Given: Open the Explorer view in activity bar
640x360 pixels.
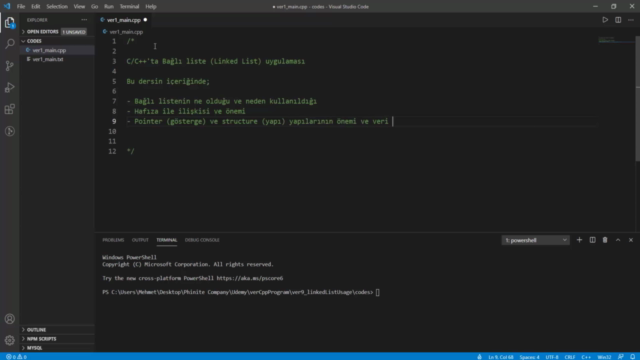Looking at the screenshot, I should (x=9, y=22).
